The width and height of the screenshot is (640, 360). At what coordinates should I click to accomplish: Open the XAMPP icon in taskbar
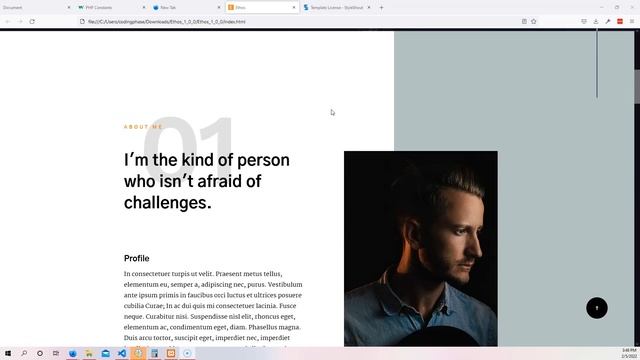pyautogui.click(x=171, y=353)
